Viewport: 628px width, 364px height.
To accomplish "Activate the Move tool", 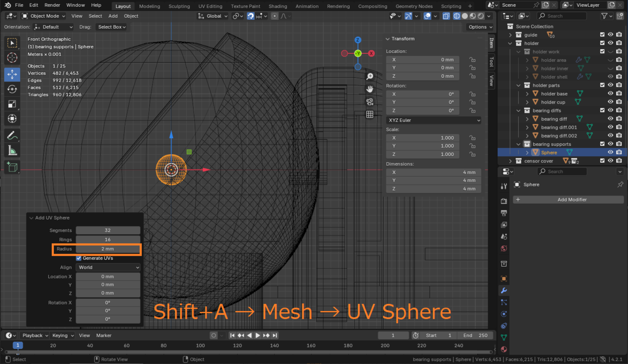I will point(12,74).
